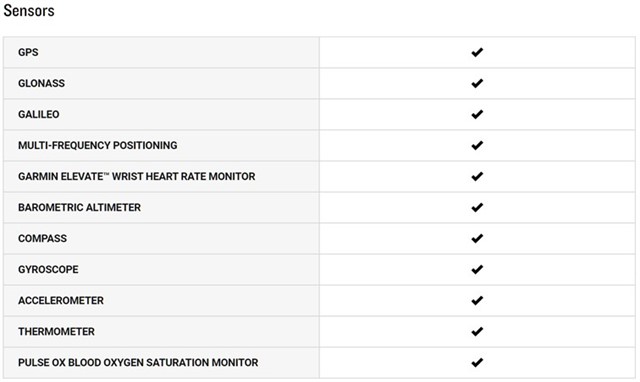640x382 pixels.
Task: Click the COMPASS row checkmark
Action: [477, 238]
